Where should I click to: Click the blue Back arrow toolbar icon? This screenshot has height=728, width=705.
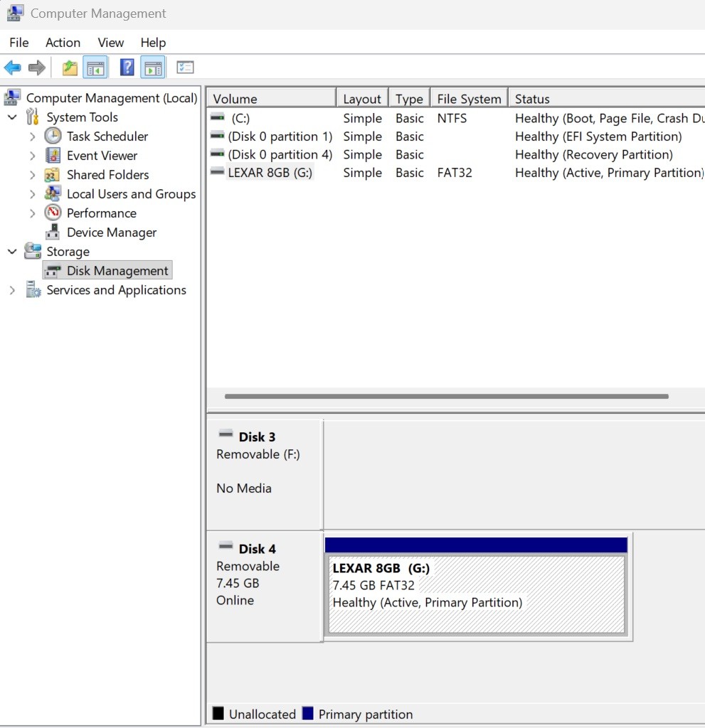[13, 68]
